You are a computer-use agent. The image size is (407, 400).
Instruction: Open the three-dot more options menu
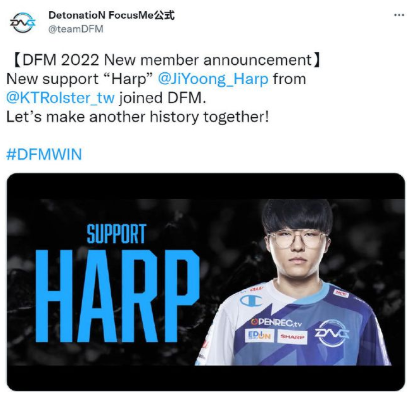click(399, 15)
